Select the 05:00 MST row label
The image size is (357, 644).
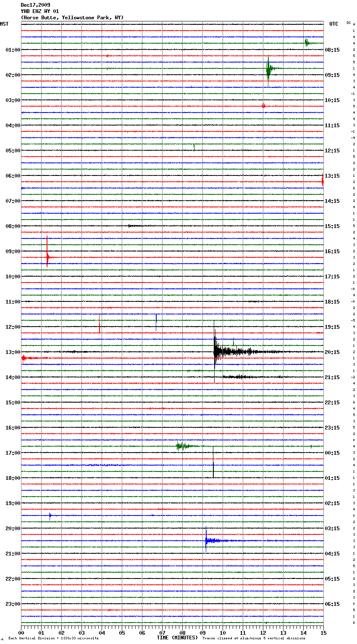click(x=13, y=151)
